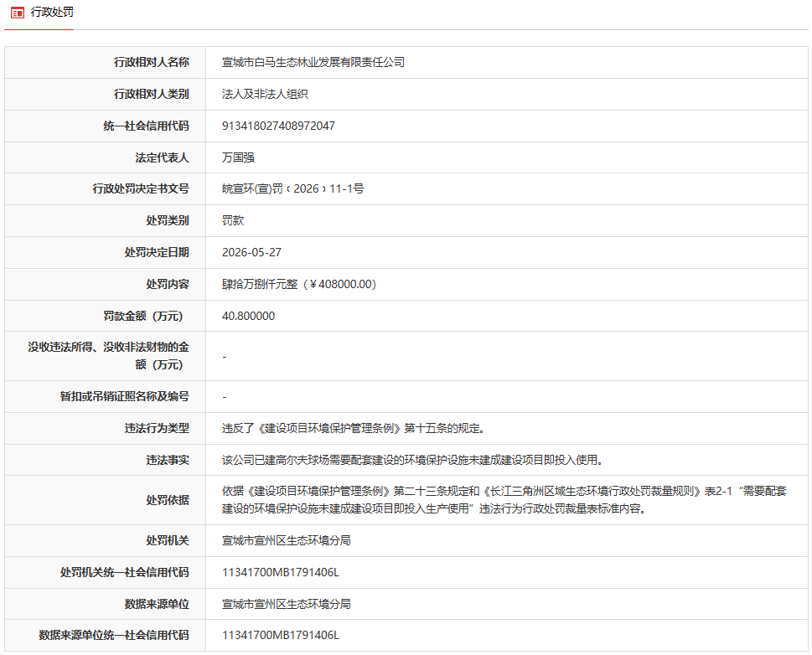
Task: Click the 统一社会信用代码 label
Action: pos(147,126)
